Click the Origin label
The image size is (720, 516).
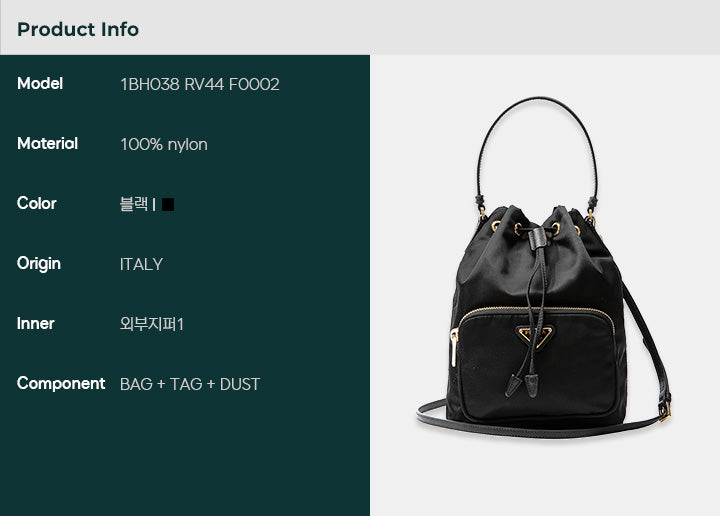pos(39,264)
